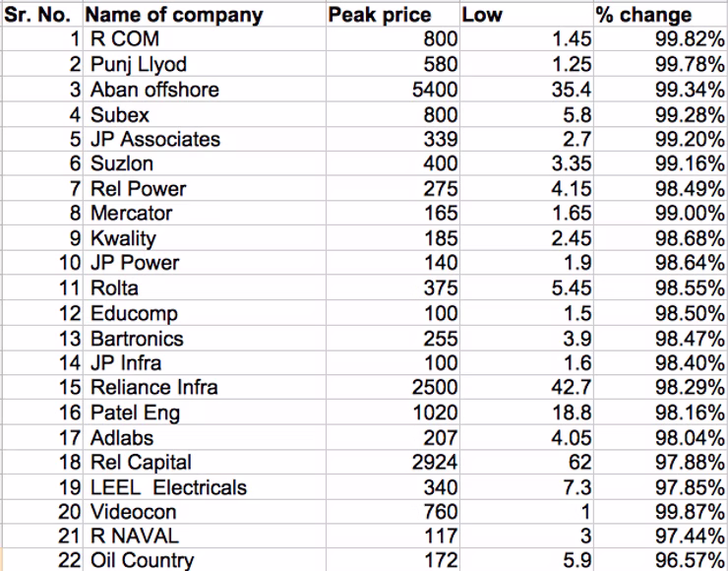Select the serial number 13 cell

click(42, 339)
